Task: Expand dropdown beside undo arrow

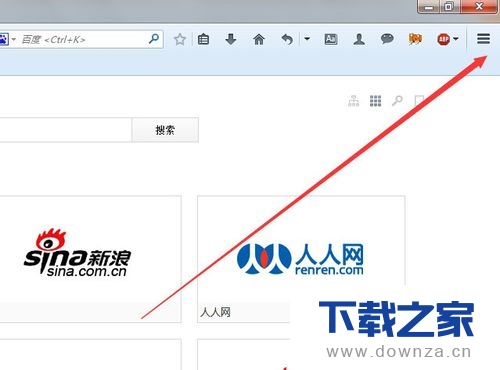Action: coord(307,39)
